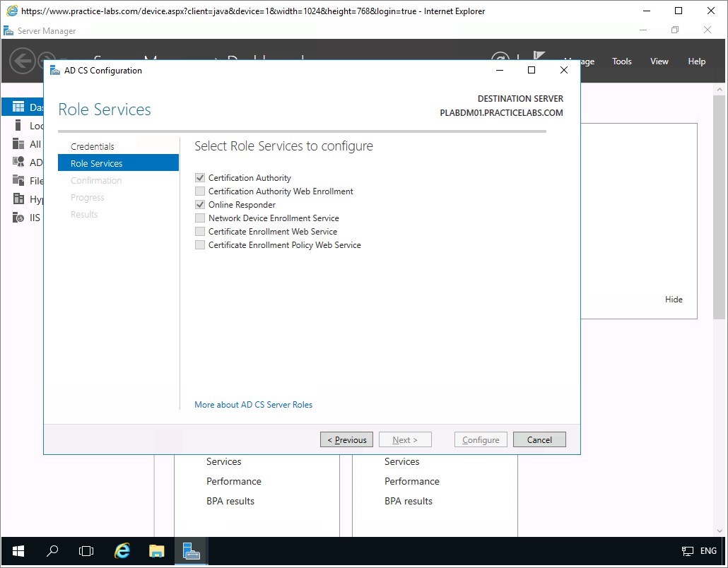Image resolution: width=728 pixels, height=568 pixels.
Task: Open the Windows Start menu
Action: pyautogui.click(x=18, y=551)
